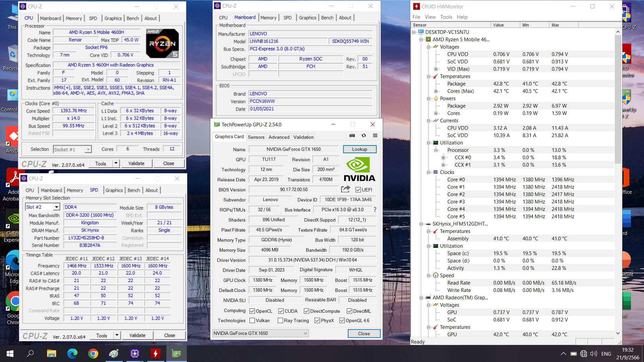Switch to HWMonitor taskbar icon
The height and width of the screenshot is (362, 644).
[x=155, y=354]
